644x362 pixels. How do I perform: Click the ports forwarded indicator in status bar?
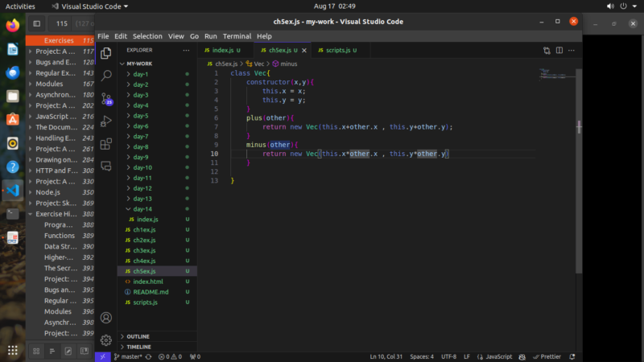click(x=195, y=356)
